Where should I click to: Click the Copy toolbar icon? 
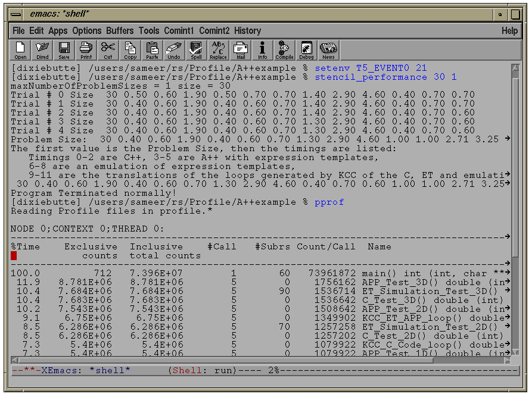130,50
